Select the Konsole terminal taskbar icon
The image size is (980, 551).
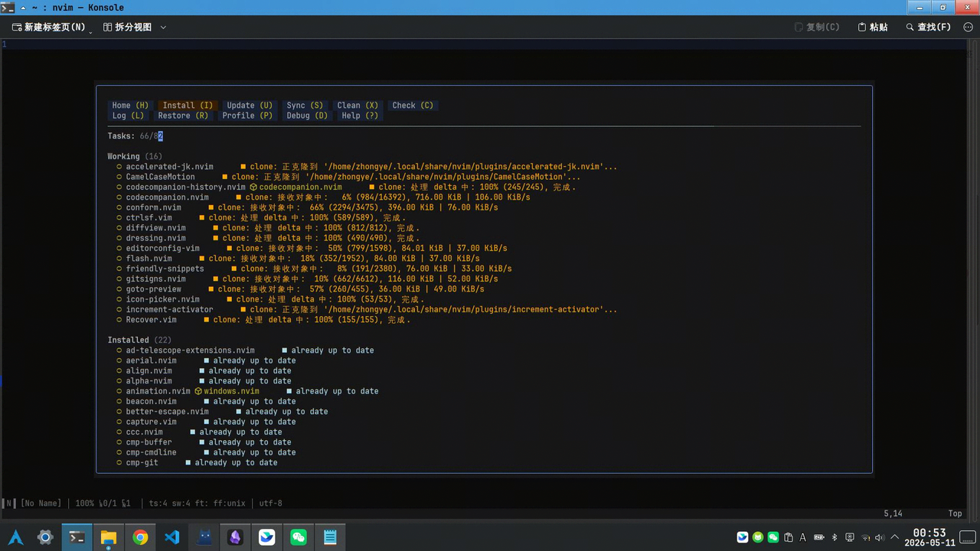[77, 537]
